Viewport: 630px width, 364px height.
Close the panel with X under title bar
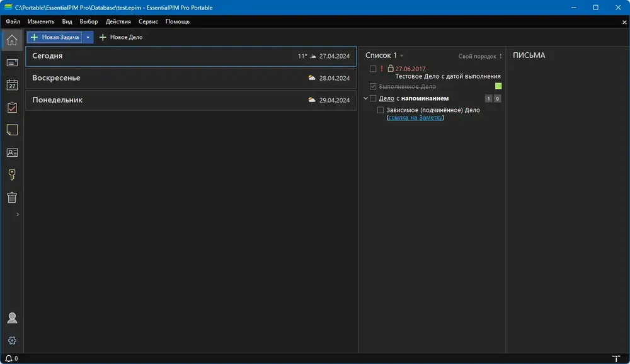624,22
